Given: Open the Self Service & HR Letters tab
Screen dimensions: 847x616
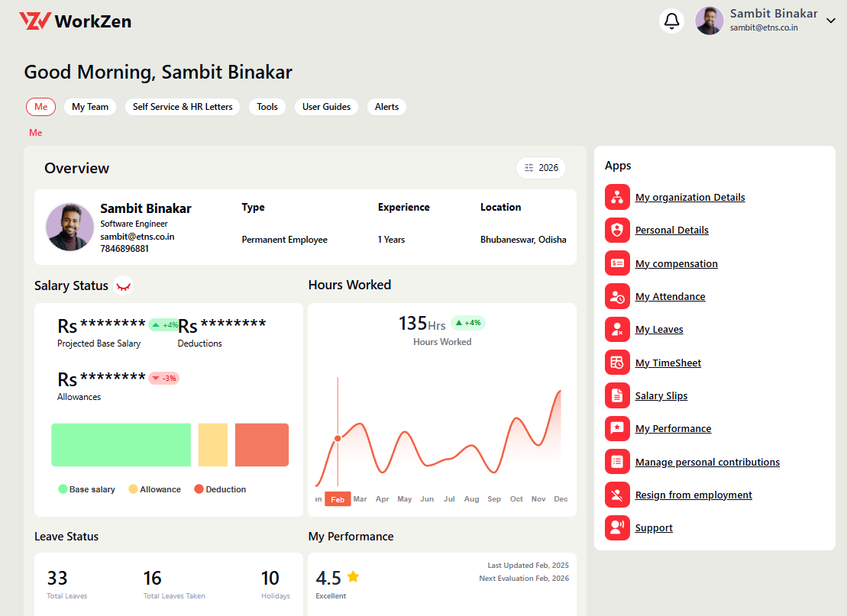Looking at the screenshot, I should point(183,107).
